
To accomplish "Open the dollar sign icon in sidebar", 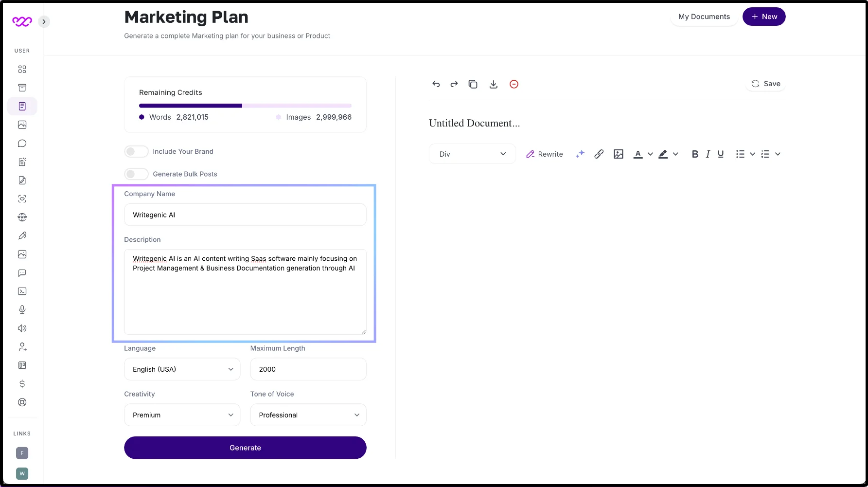I will coord(22,383).
